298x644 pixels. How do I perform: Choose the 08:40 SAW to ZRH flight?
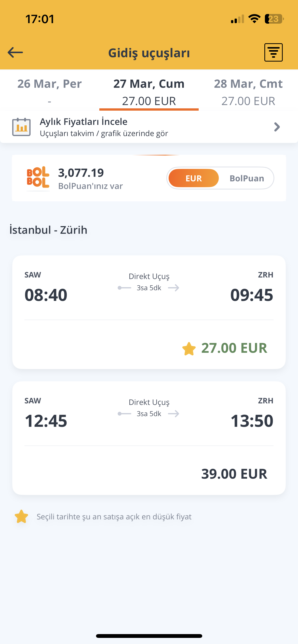[149, 312]
